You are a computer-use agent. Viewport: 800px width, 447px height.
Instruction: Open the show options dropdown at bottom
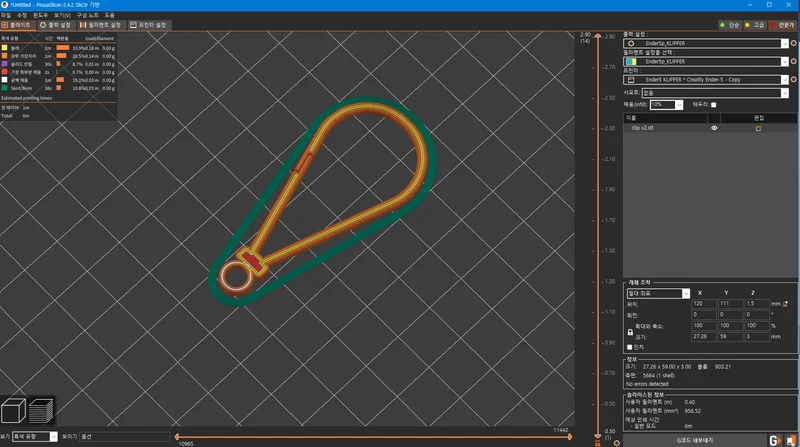coord(124,437)
